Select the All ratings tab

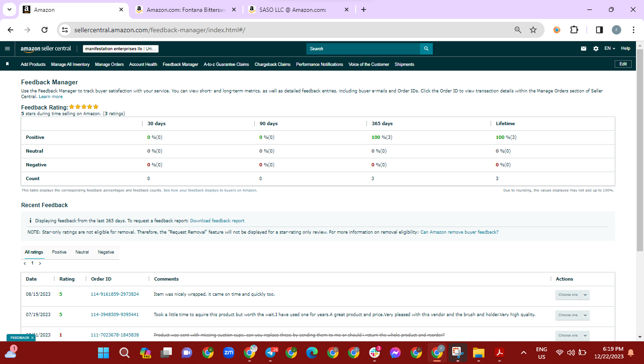pyautogui.click(x=34, y=252)
